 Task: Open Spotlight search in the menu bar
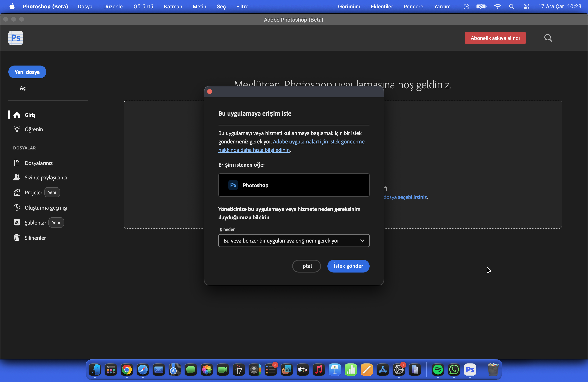[511, 6]
